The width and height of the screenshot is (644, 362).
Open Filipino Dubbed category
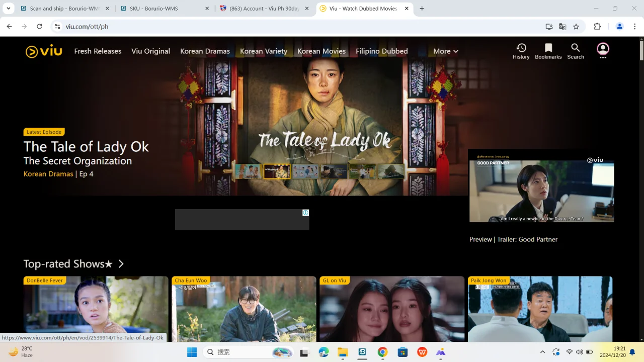pos(382,51)
